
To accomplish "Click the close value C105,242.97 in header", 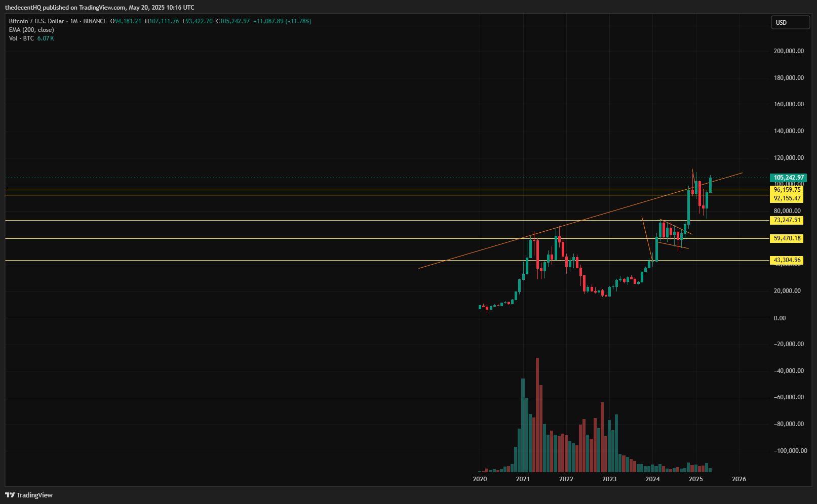I will (x=233, y=21).
